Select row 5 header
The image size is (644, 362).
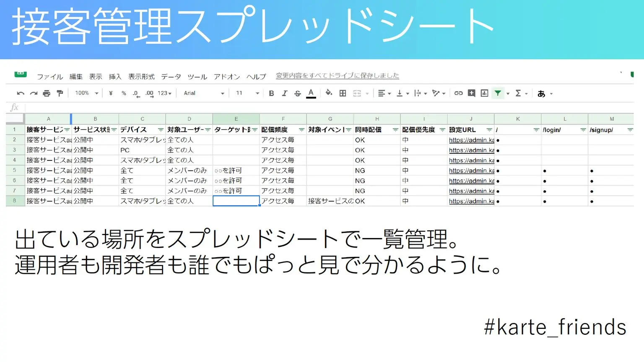[14, 171]
